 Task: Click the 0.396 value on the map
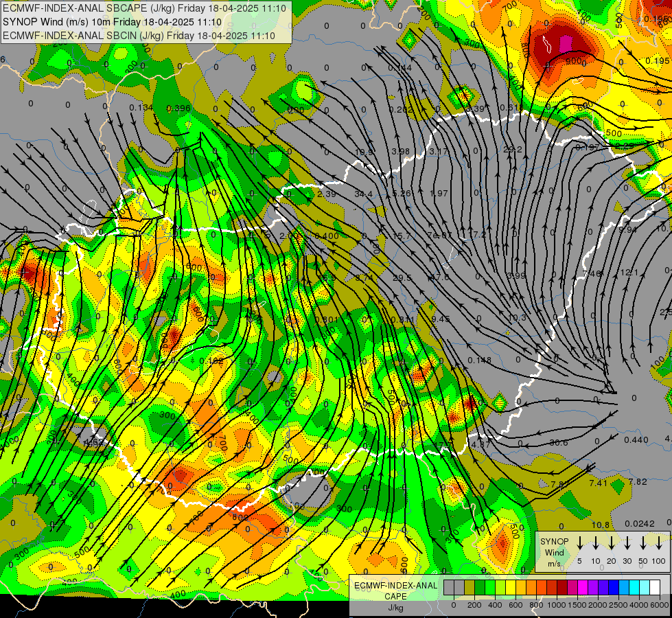point(178,108)
